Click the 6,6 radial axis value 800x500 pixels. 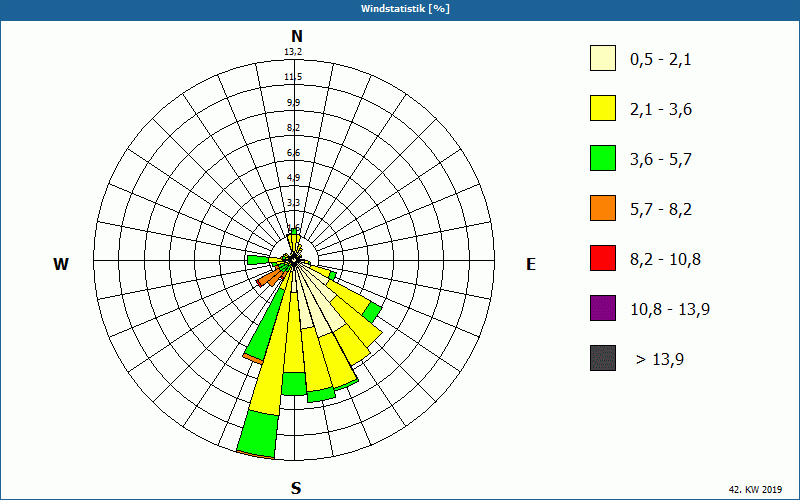(x=293, y=153)
